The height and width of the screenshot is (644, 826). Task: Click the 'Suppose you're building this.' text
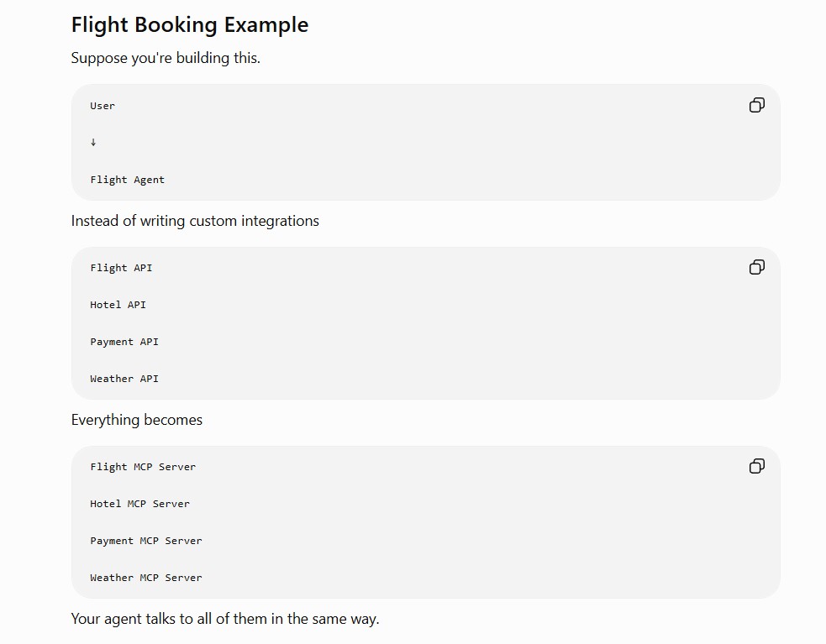click(x=166, y=58)
